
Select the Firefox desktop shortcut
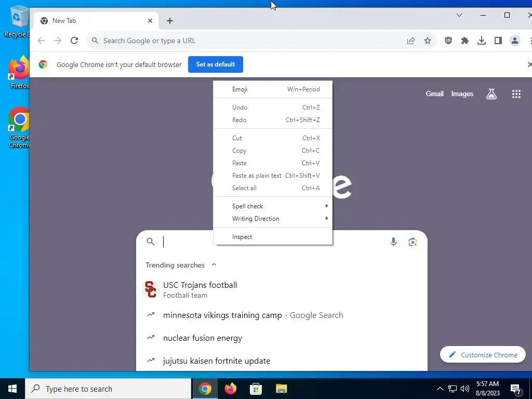point(19,73)
